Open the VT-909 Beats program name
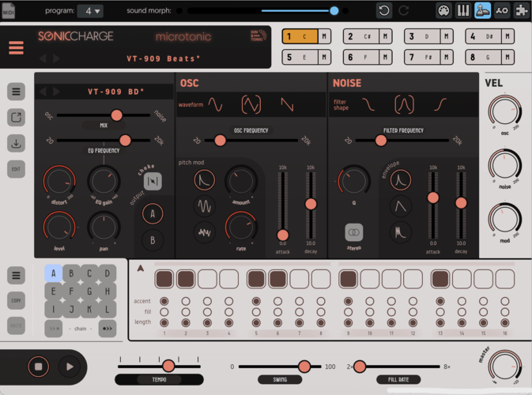 tap(163, 58)
